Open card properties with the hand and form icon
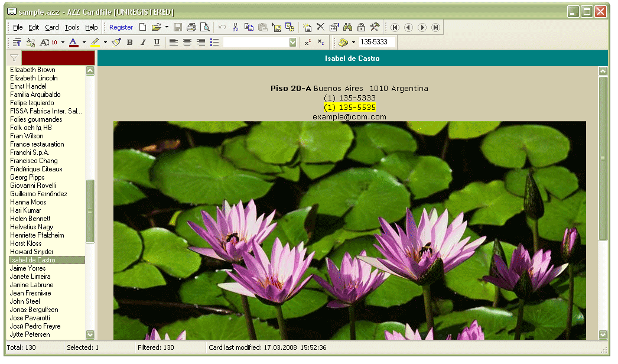 [334, 27]
